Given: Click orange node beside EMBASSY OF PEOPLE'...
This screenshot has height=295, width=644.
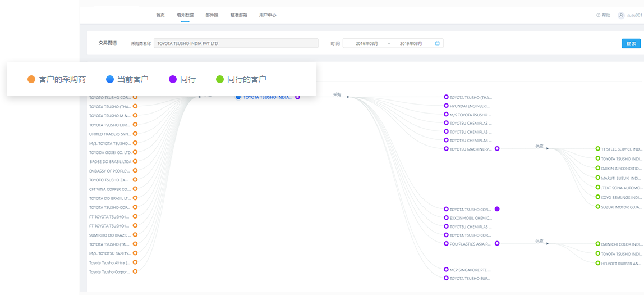Looking at the screenshot, I should pos(135,170).
